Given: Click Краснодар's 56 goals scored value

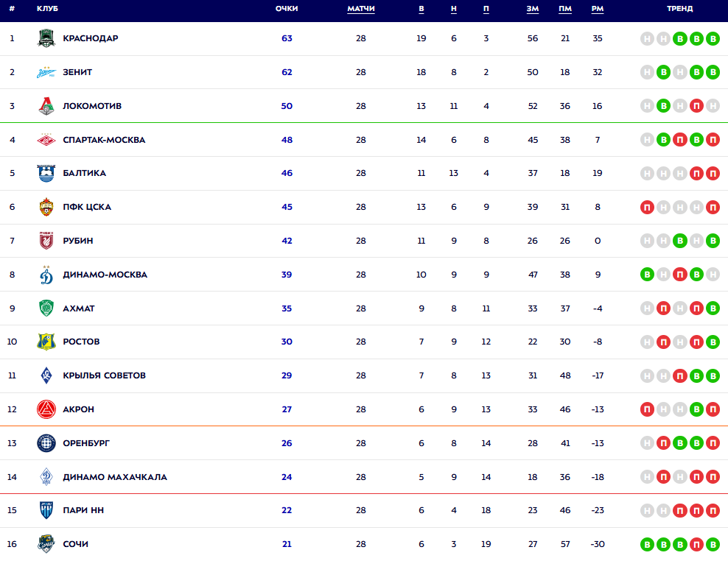Looking at the screenshot, I should tap(533, 38).
